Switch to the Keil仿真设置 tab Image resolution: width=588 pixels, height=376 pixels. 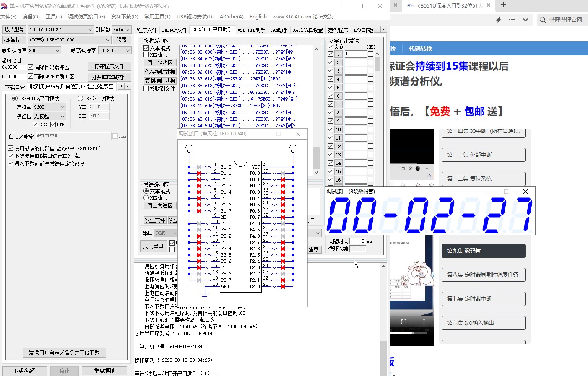click(x=308, y=30)
